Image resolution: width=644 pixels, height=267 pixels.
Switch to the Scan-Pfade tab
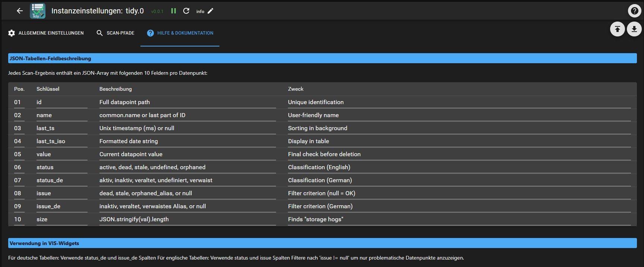point(115,33)
